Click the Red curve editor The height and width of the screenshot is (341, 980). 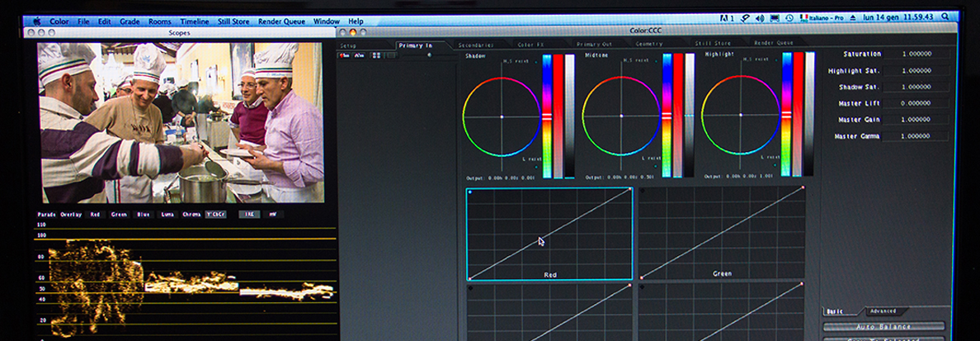coord(549,233)
